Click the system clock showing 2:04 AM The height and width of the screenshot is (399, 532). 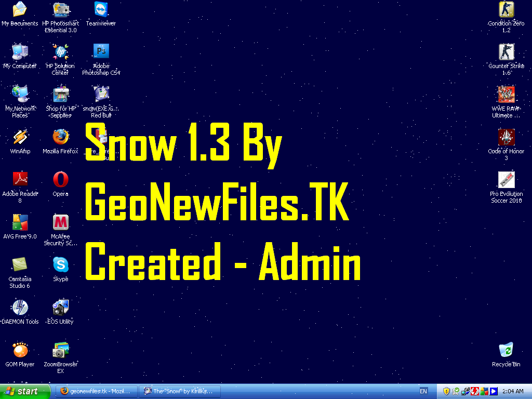513,391
